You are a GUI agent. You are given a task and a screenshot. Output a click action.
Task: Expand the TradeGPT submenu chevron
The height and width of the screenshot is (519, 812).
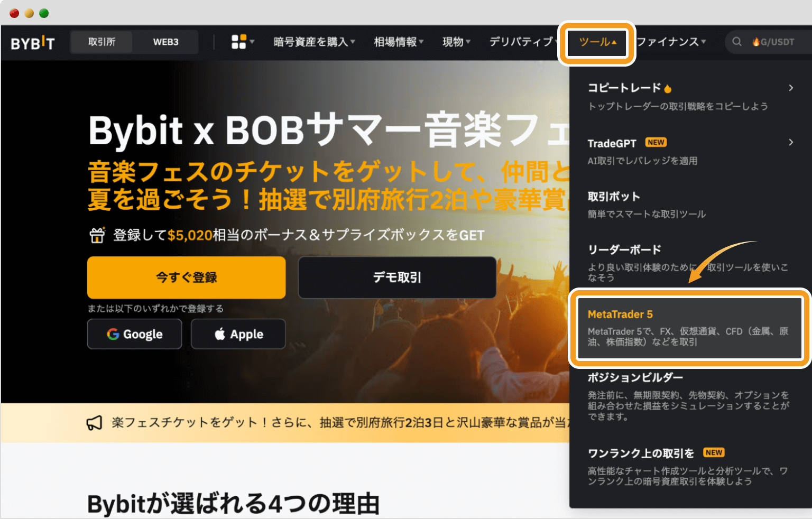pos(791,142)
